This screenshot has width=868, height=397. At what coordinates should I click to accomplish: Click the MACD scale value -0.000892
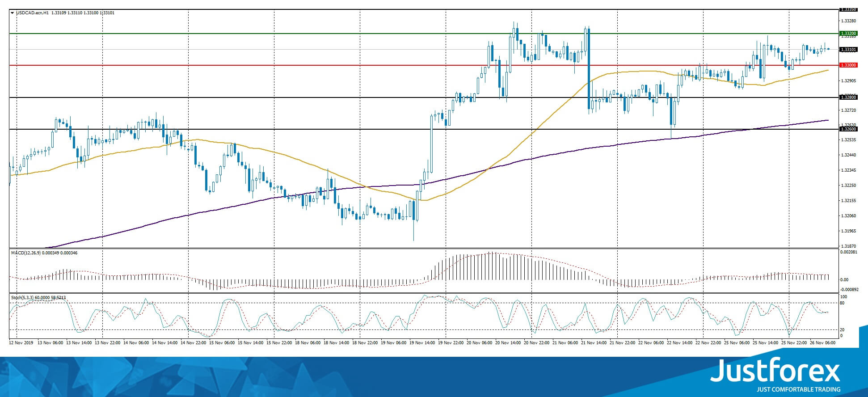[849, 289]
